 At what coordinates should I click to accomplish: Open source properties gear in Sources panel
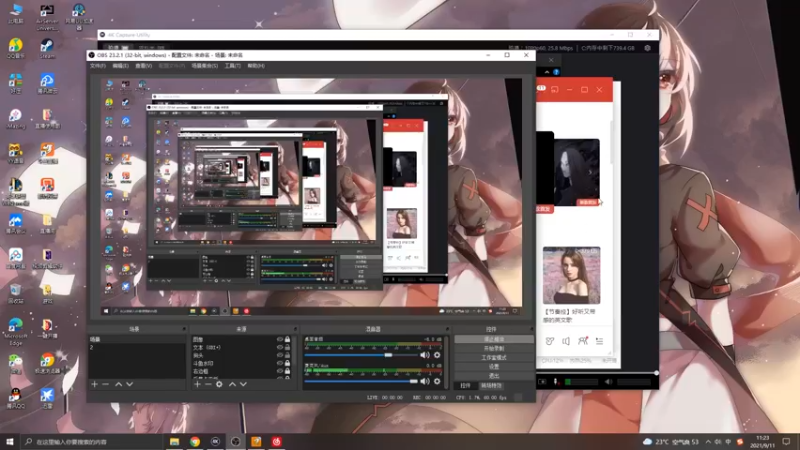pos(219,384)
